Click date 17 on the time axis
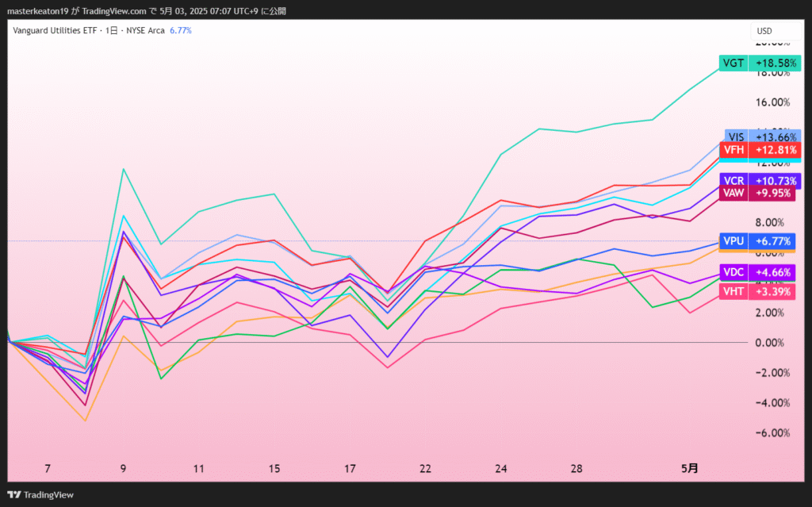The width and height of the screenshot is (812, 507). [350, 469]
